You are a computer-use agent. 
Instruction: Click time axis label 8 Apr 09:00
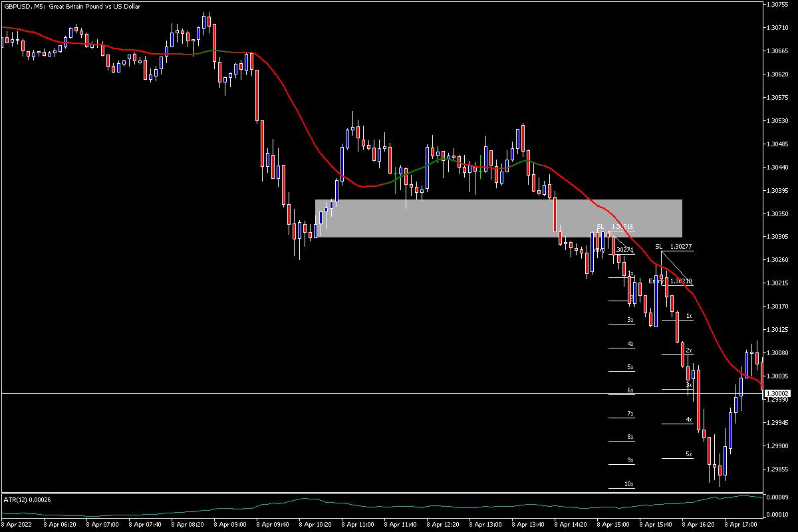click(229, 524)
